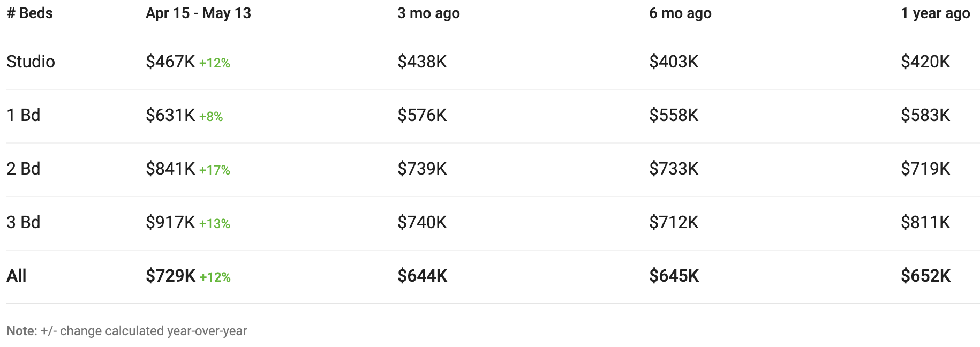Select the '6 mo ago' column header
980x347 pixels.
(680, 13)
